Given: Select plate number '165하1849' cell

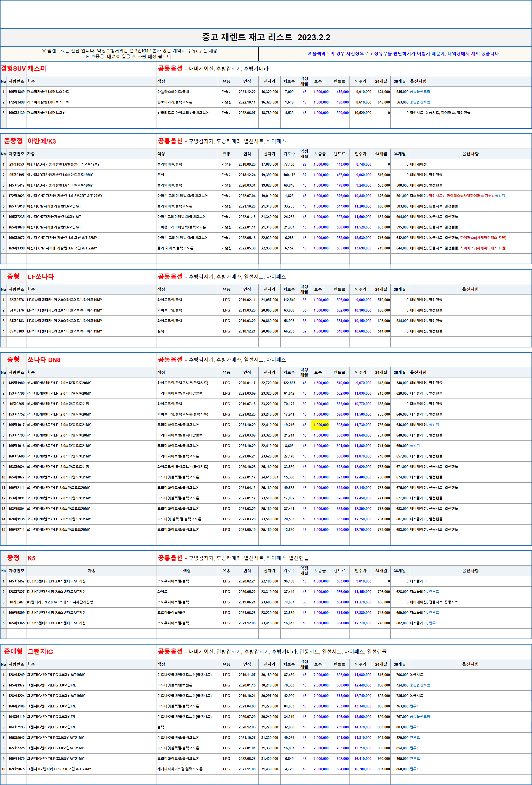Looking at the screenshot, I should [16, 92].
